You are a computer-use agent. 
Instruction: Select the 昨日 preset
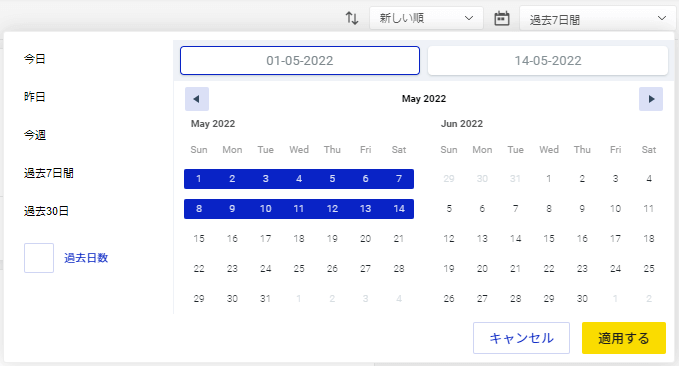[x=35, y=97]
